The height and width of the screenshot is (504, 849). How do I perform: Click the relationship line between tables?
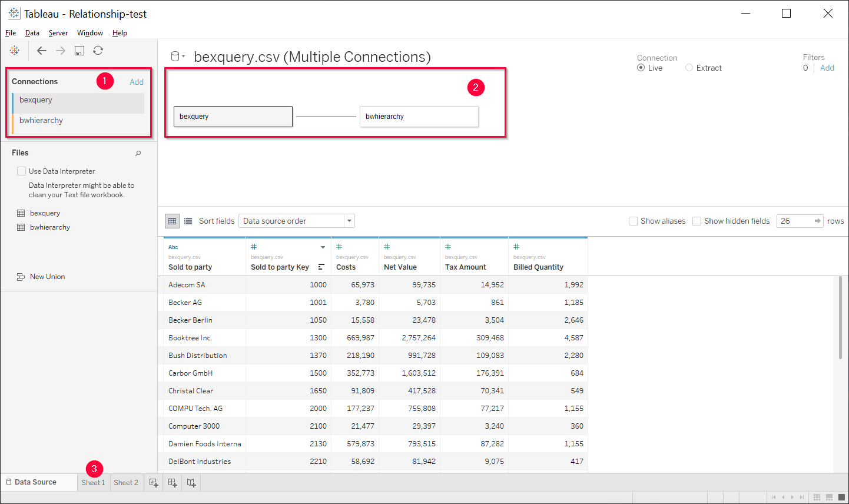pos(326,117)
